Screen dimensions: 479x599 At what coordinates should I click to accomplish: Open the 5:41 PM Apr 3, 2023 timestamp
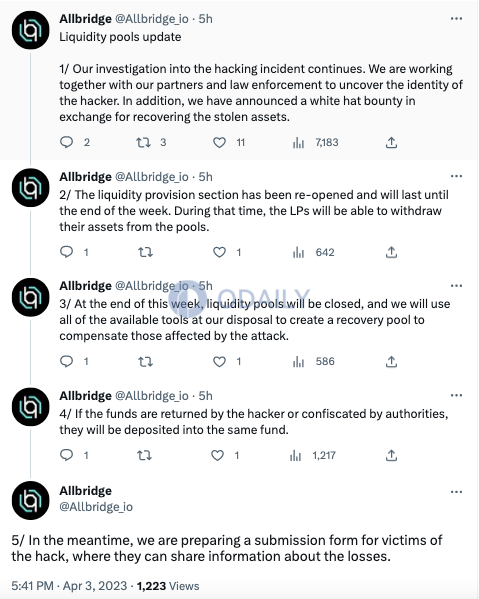click(x=69, y=586)
